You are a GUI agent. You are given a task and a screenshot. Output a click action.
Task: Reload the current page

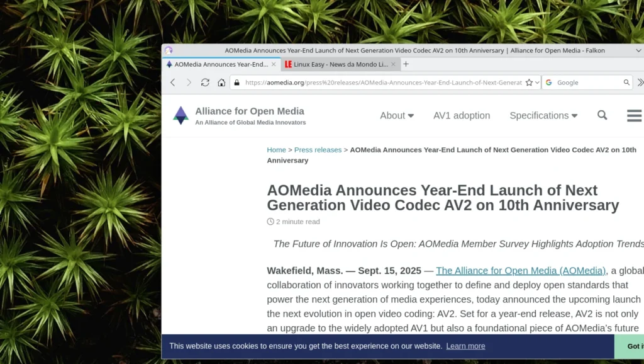click(x=205, y=82)
